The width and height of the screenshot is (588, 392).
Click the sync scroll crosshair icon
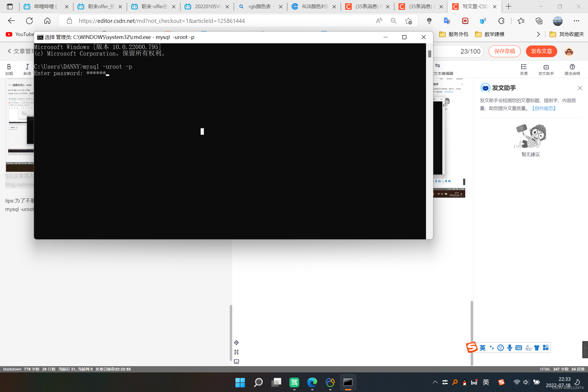tap(236, 342)
